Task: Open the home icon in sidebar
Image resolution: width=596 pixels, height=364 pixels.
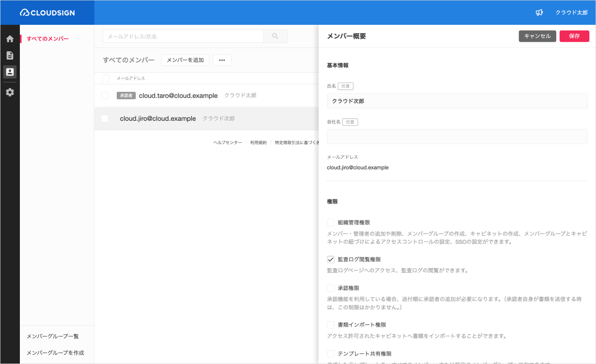Action: (10, 39)
